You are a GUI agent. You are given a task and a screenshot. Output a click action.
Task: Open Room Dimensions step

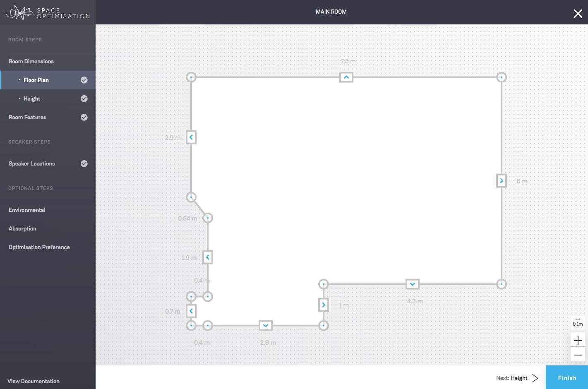pos(31,61)
